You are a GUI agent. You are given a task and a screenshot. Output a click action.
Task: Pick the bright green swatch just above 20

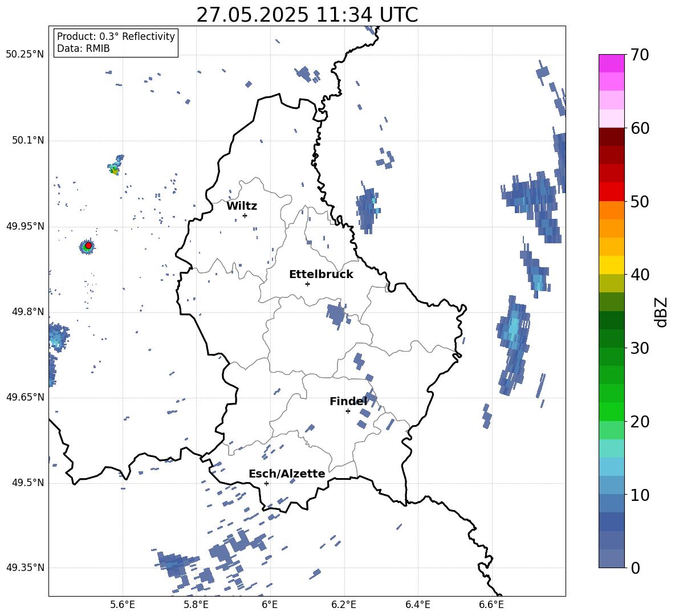coord(611,411)
